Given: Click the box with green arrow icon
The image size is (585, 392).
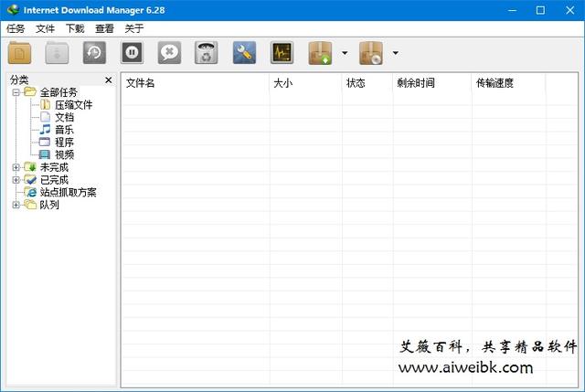Looking at the screenshot, I should [x=320, y=53].
